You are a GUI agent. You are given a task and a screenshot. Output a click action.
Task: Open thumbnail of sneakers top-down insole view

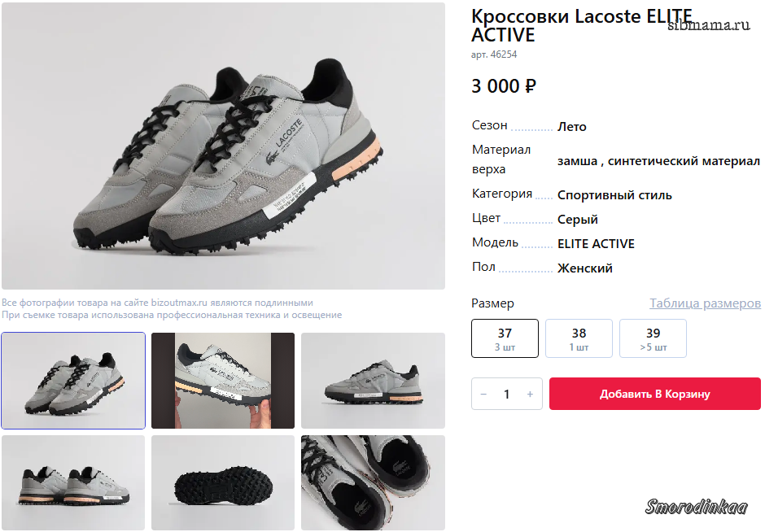point(373,483)
